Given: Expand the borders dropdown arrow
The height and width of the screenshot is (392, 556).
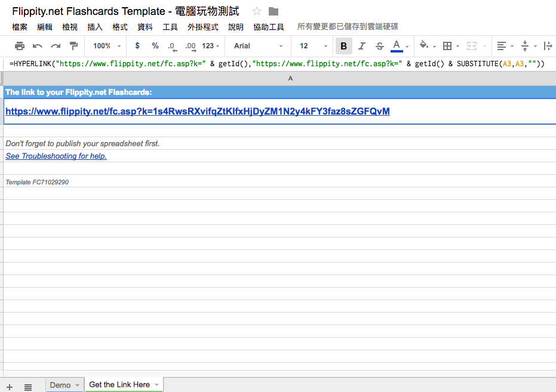Looking at the screenshot, I should tap(458, 47).
